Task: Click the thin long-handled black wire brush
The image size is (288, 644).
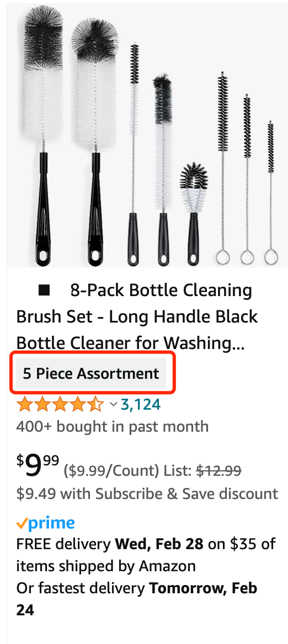Action: click(133, 154)
